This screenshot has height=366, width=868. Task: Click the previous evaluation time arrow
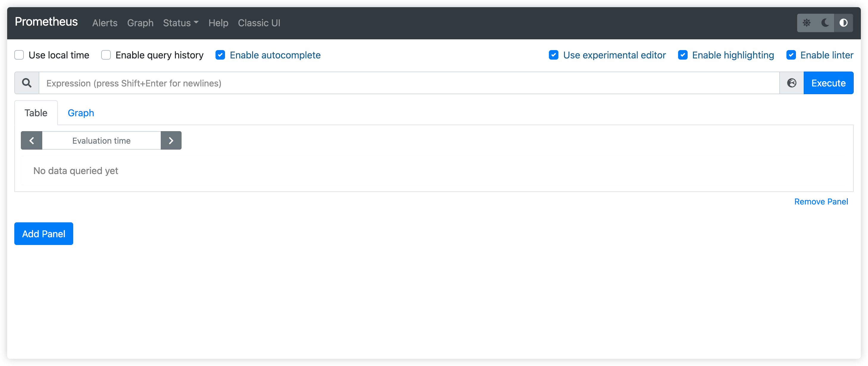(32, 140)
